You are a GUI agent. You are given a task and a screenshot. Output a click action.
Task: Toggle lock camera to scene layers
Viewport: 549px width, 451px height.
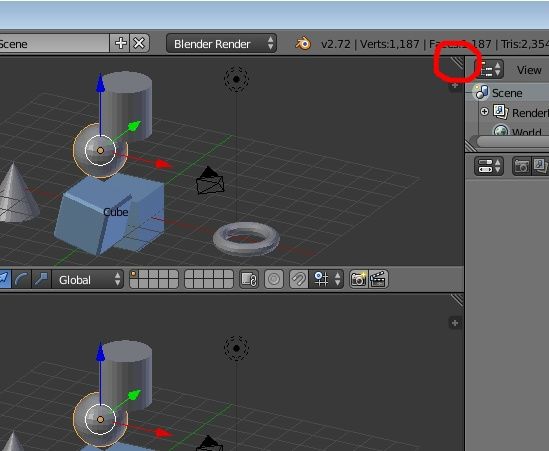tap(249, 279)
